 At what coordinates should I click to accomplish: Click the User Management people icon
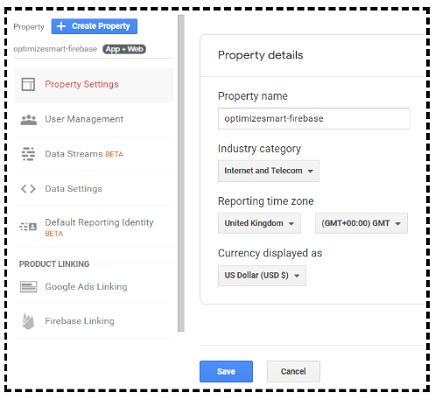click(x=29, y=120)
